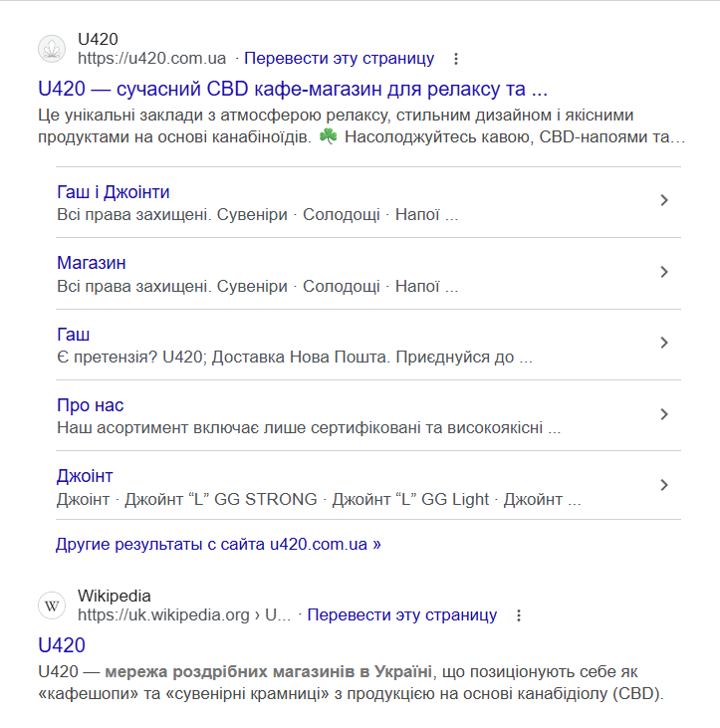Open 'U420 — сучасний CBD кафе-магазин' result title

293,88
